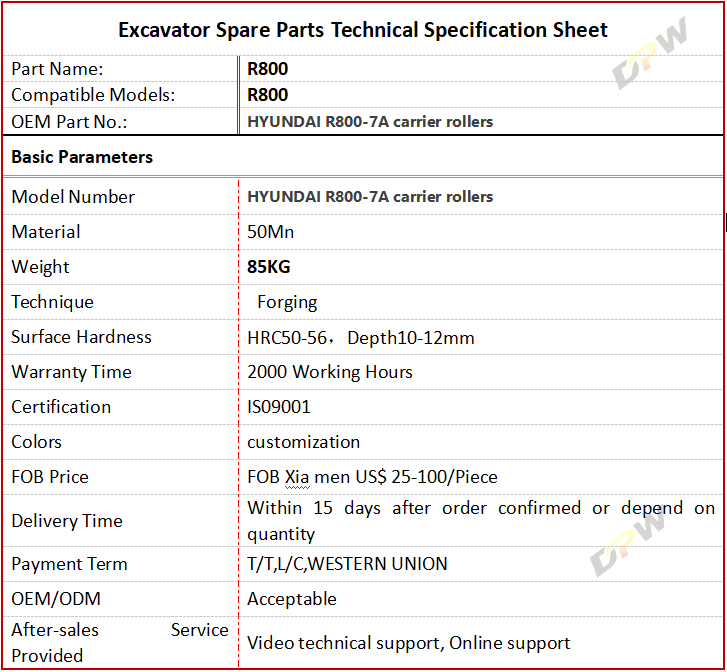
Task: Select the 'Warranty Time' label
Action: pos(71,372)
